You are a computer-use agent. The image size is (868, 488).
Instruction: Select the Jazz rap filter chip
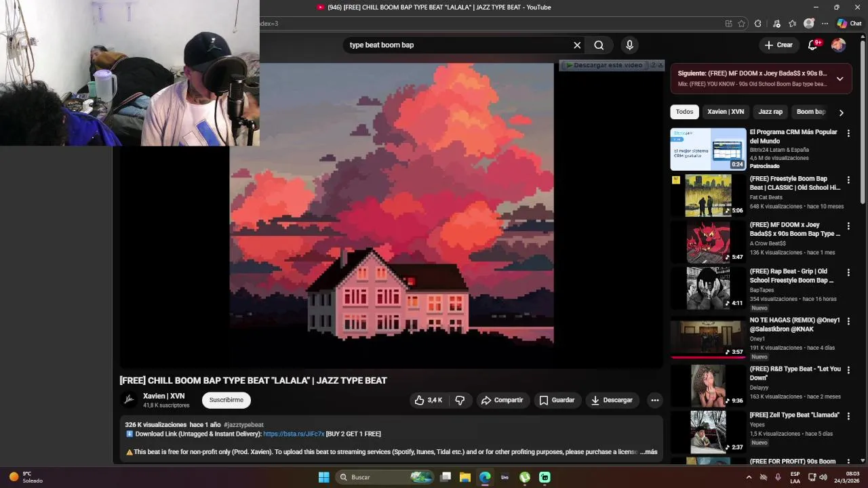pos(770,112)
